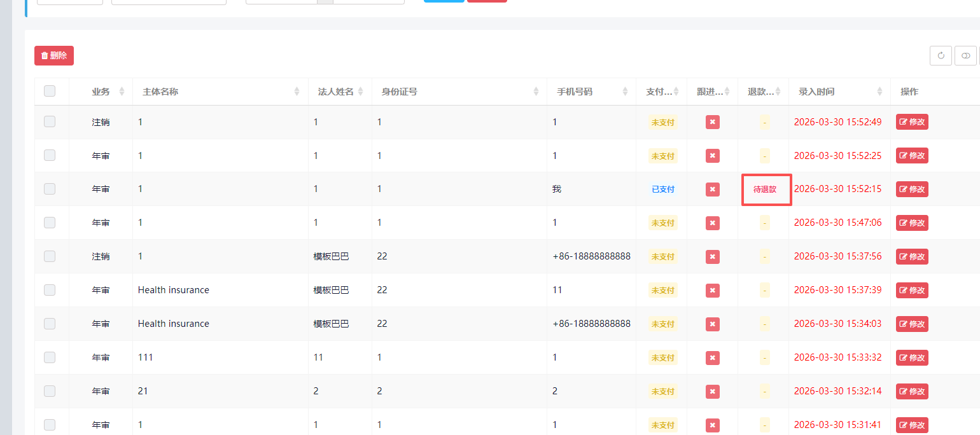Sort the table by 录入时间 column

pos(879,92)
